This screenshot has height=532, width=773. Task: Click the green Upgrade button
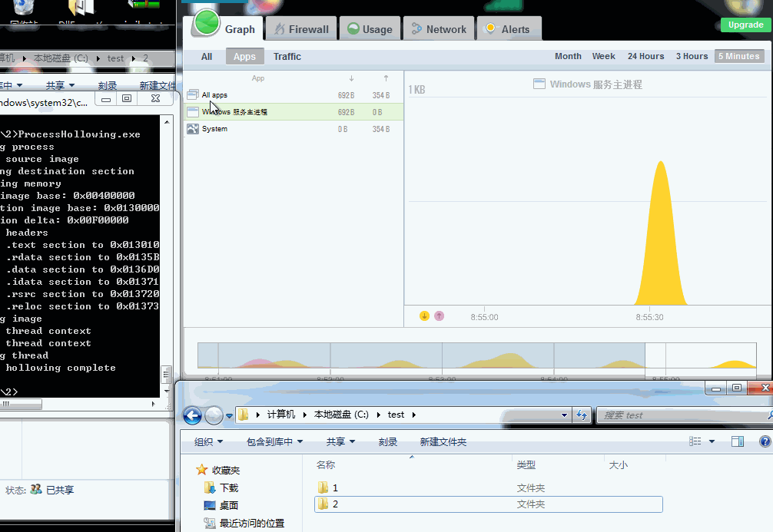click(745, 25)
